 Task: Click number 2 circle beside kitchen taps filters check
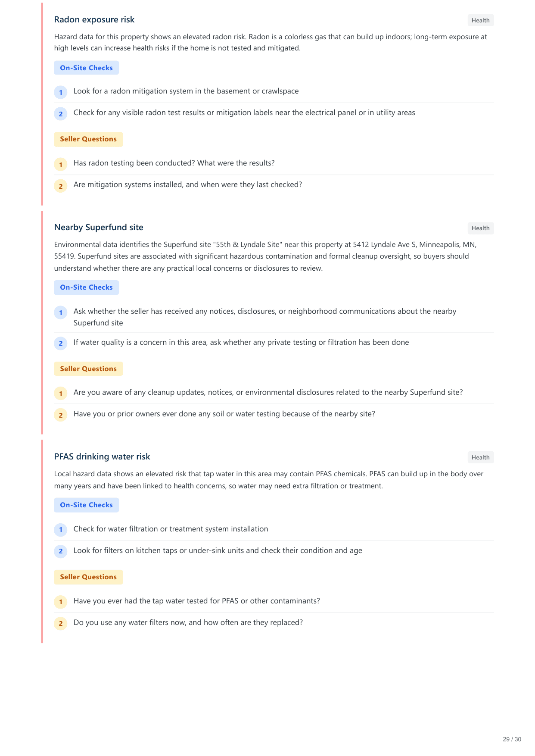(61, 551)
